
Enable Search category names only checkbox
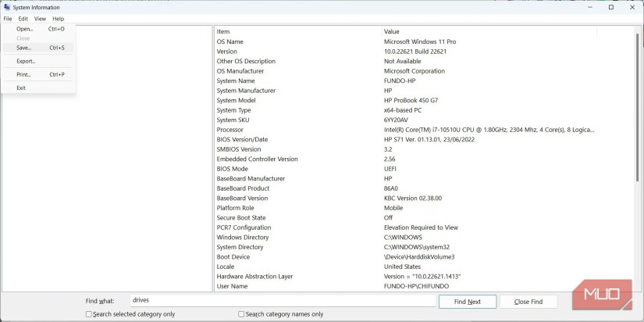(x=241, y=314)
